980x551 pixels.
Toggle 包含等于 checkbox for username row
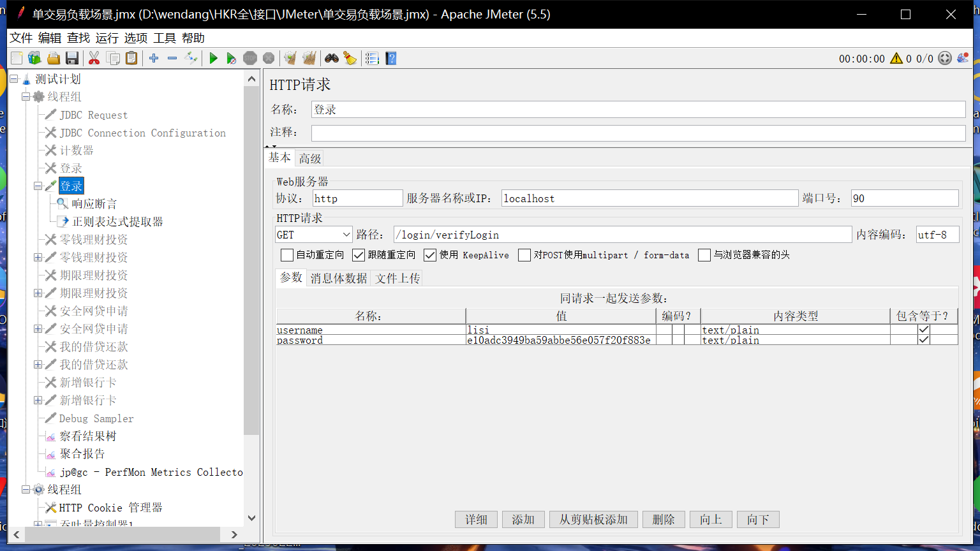click(923, 330)
